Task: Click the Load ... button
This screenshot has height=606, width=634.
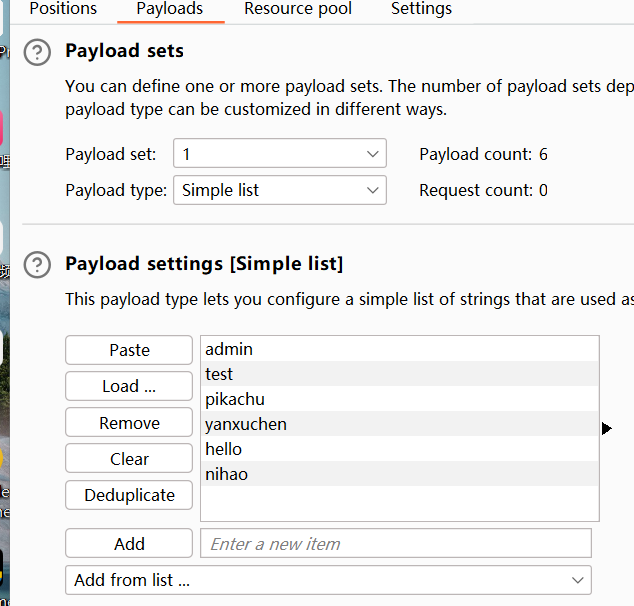Action: pyautogui.click(x=129, y=386)
